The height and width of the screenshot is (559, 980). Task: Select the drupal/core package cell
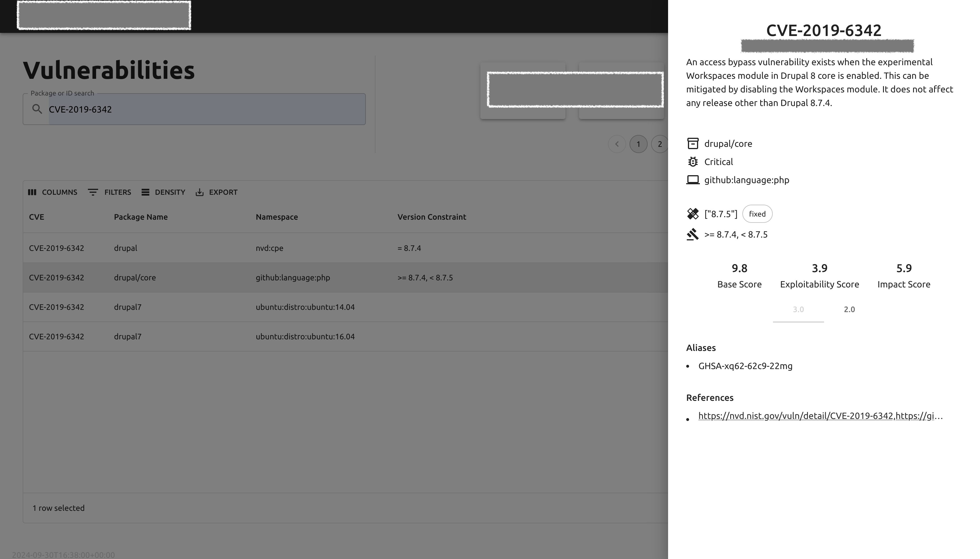(135, 278)
